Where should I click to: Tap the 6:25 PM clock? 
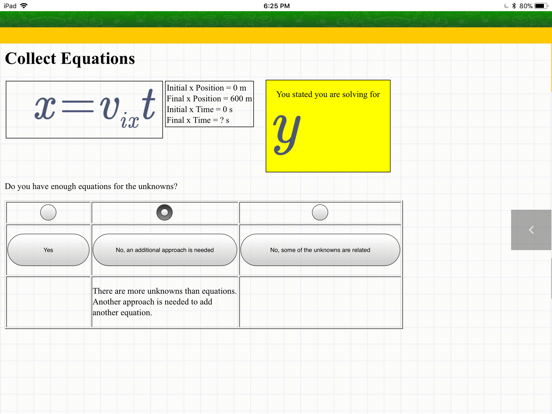pos(277,6)
